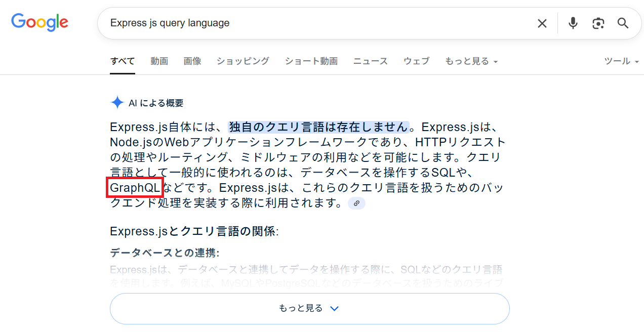The width and height of the screenshot is (644, 332).
Task: Start voice search with microphone icon
Action: pos(573,23)
